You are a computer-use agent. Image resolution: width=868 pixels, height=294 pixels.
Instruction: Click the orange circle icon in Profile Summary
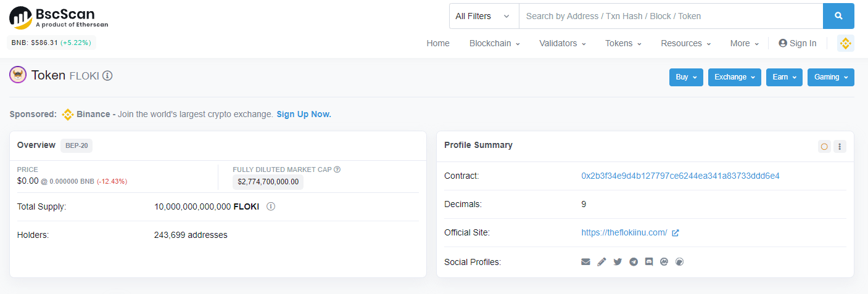pyautogui.click(x=824, y=147)
